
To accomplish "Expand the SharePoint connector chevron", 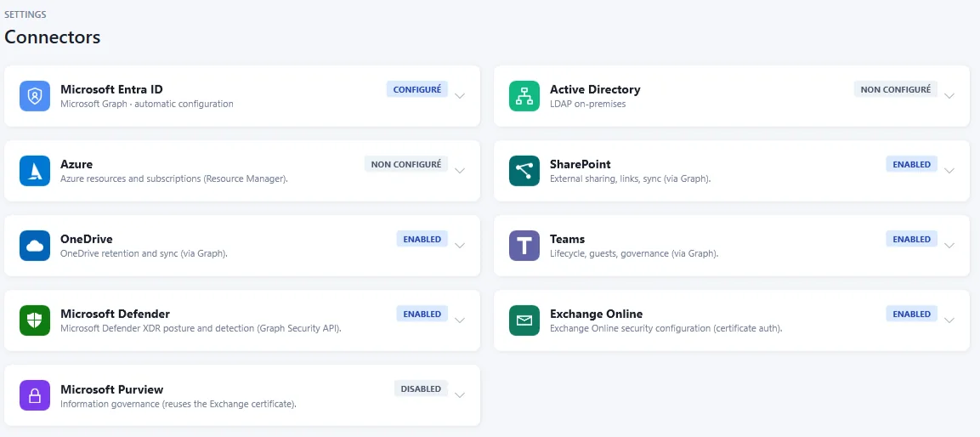I will pyautogui.click(x=949, y=171).
